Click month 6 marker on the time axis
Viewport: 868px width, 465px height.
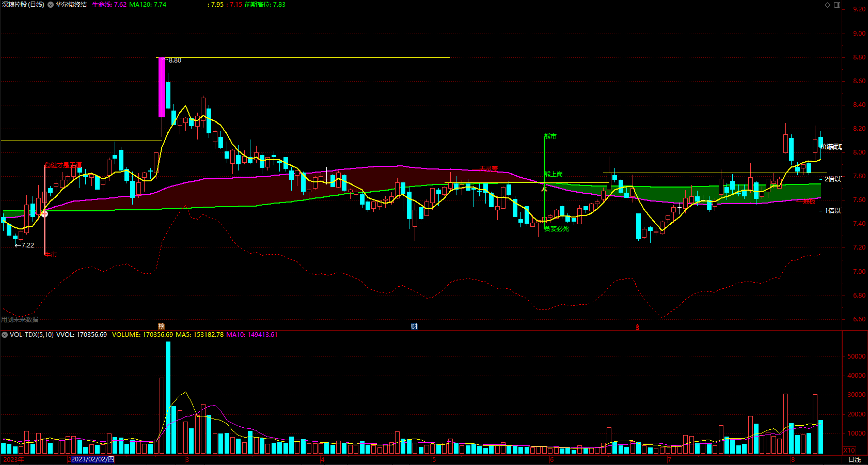(551, 459)
